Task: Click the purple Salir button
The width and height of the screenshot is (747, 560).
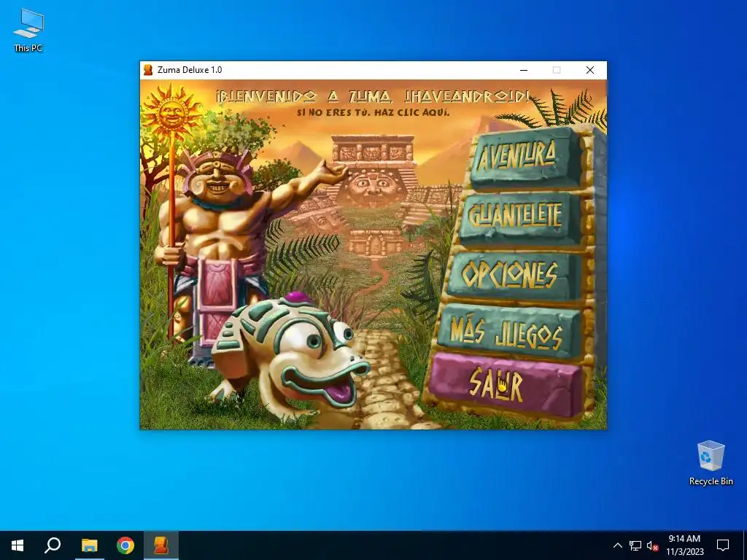Action: click(505, 384)
